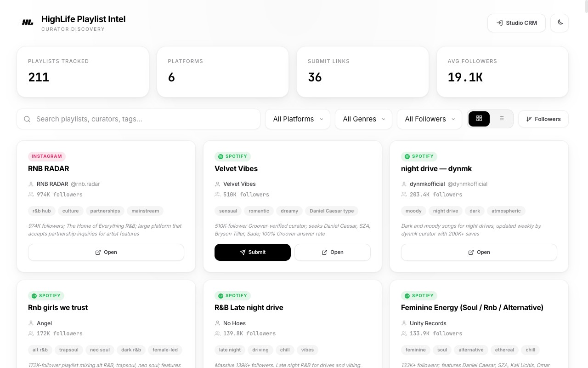The width and height of the screenshot is (588, 368).
Task: Open the All Genres dropdown
Action: [363, 119]
